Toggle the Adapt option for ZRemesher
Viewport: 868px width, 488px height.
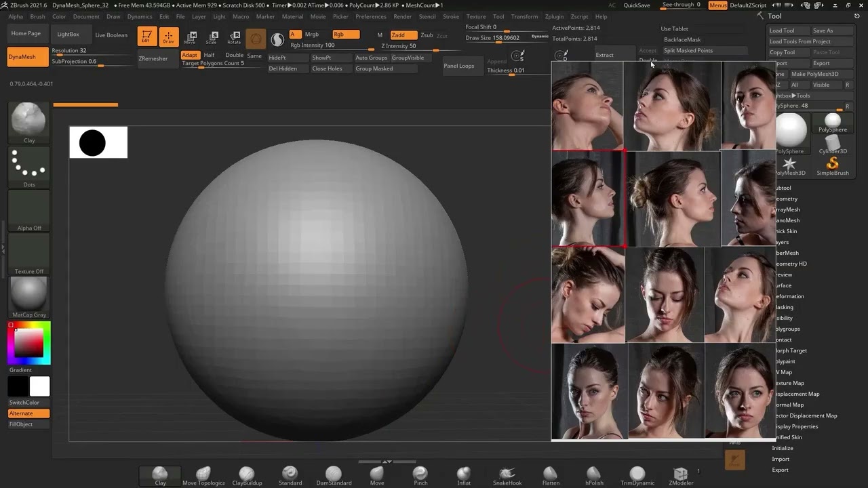click(190, 55)
